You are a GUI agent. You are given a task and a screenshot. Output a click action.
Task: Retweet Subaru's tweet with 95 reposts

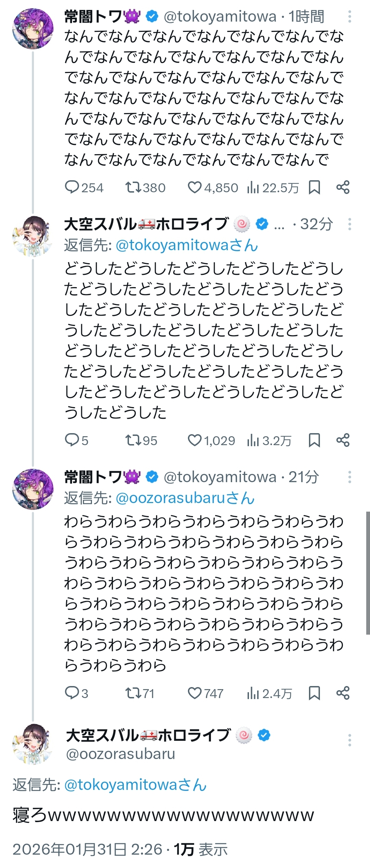click(x=133, y=440)
